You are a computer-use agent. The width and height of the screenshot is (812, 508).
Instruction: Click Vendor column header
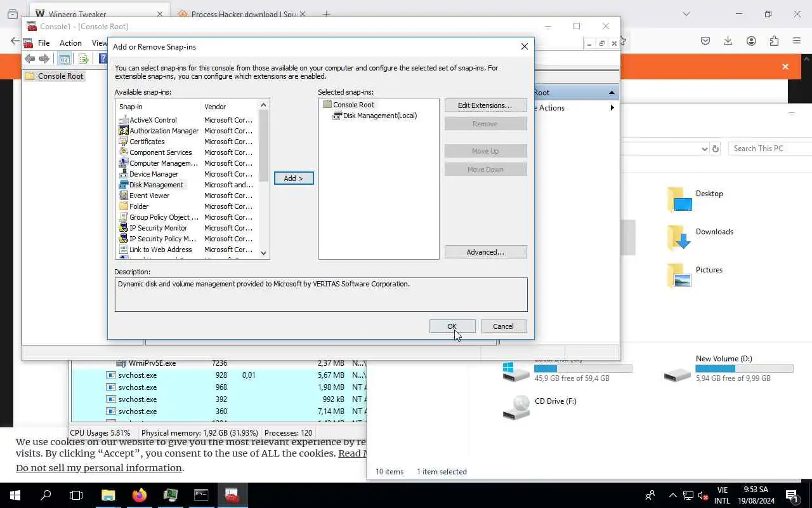[230, 107]
